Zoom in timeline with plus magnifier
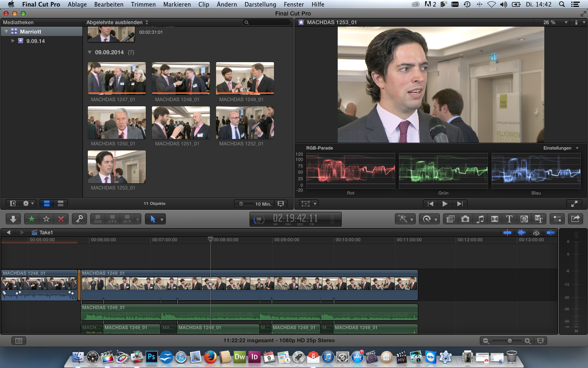588x368 pixels. [528, 341]
